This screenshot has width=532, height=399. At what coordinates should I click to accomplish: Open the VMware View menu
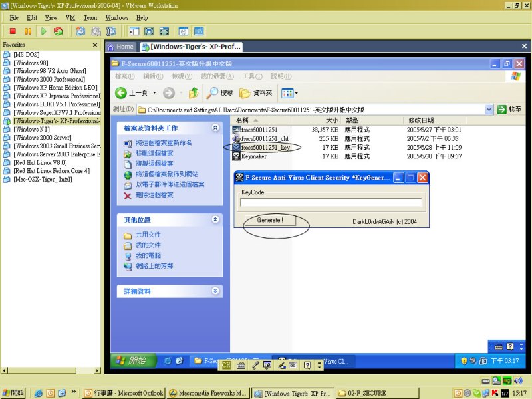(51, 18)
